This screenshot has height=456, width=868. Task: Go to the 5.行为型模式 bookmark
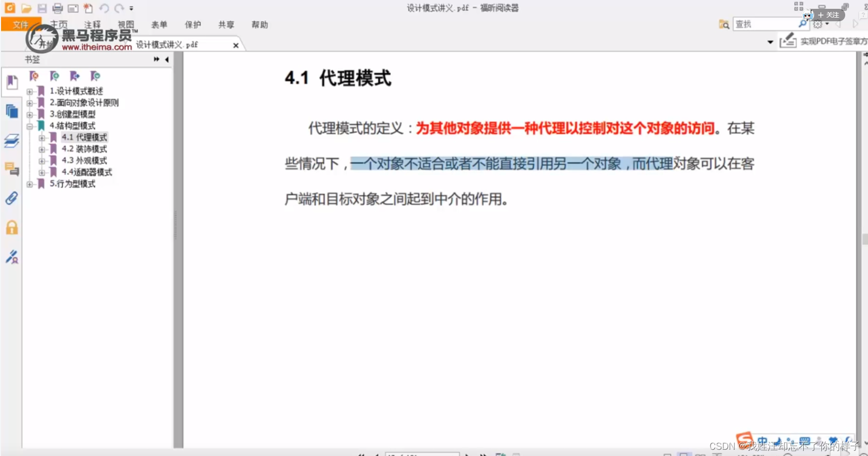coord(73,184)
